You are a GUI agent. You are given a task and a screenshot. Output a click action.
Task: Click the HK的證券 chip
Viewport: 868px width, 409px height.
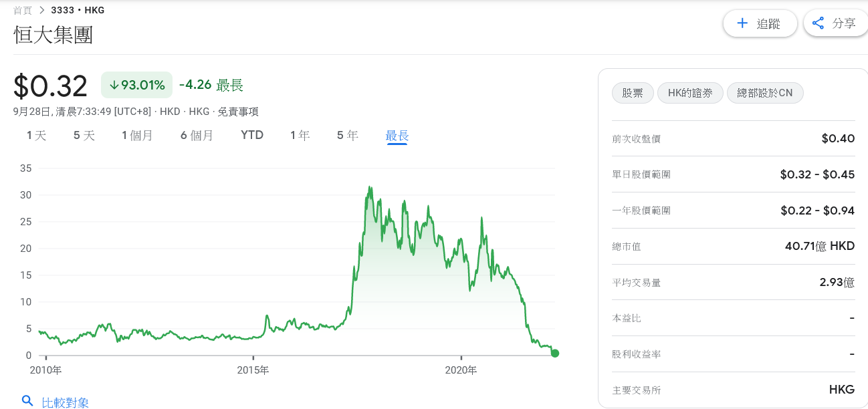(x=690, y=93)
